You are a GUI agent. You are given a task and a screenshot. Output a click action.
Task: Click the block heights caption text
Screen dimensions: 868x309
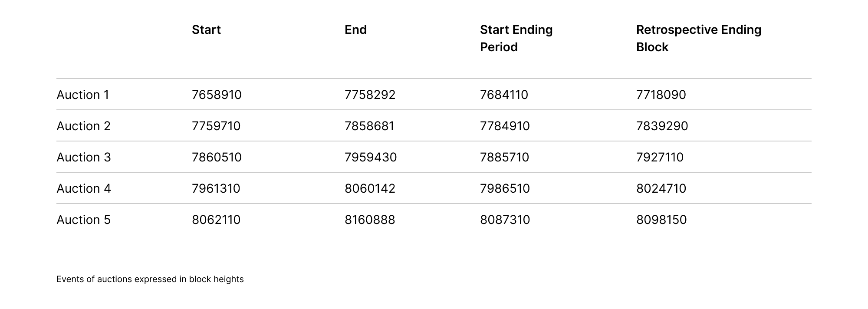click(150, 279)
